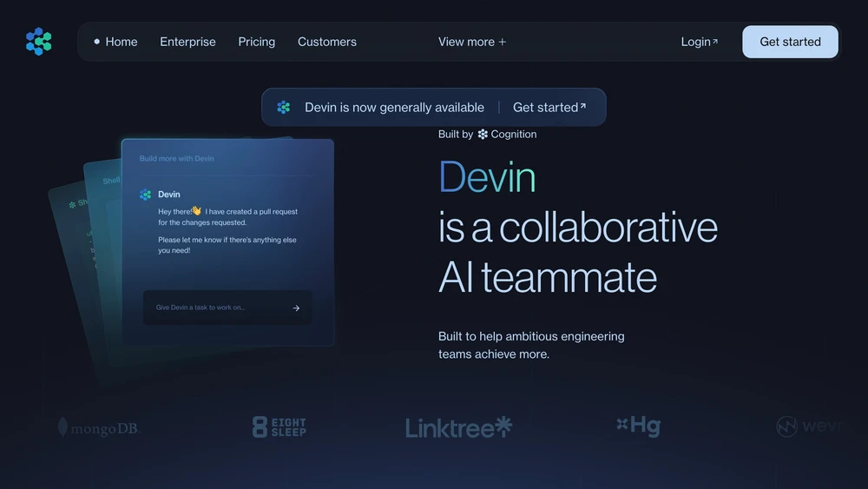Image resolution: width=868 pixels, height=489 pixels.
Task: Click the send arrow in task input
Action: point(296,308)
